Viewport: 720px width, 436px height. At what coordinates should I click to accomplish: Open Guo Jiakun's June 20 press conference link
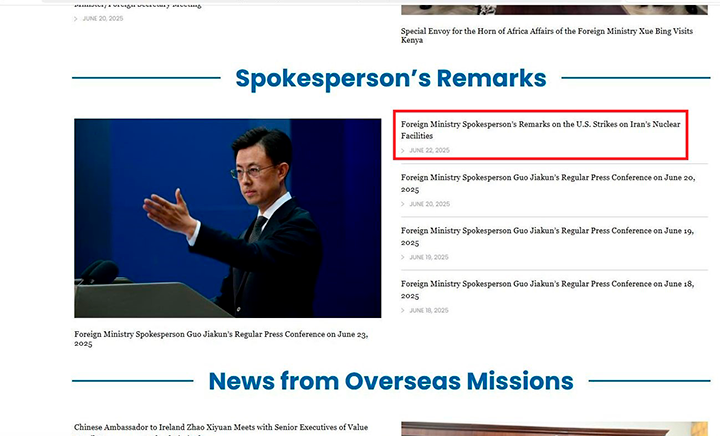pos(548,183)
